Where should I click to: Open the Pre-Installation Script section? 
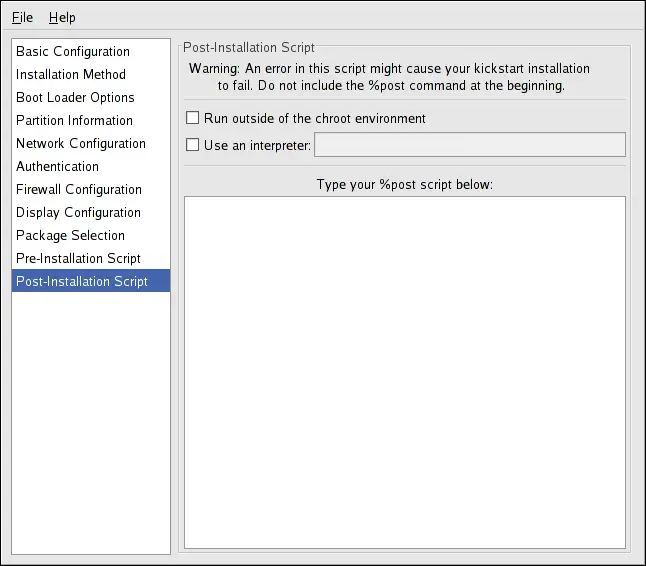tap(78, 258)
